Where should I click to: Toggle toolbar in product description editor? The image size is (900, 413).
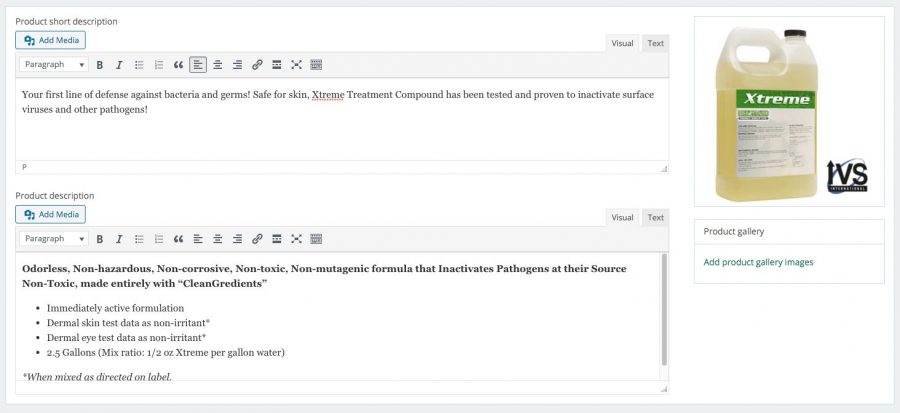316,239
